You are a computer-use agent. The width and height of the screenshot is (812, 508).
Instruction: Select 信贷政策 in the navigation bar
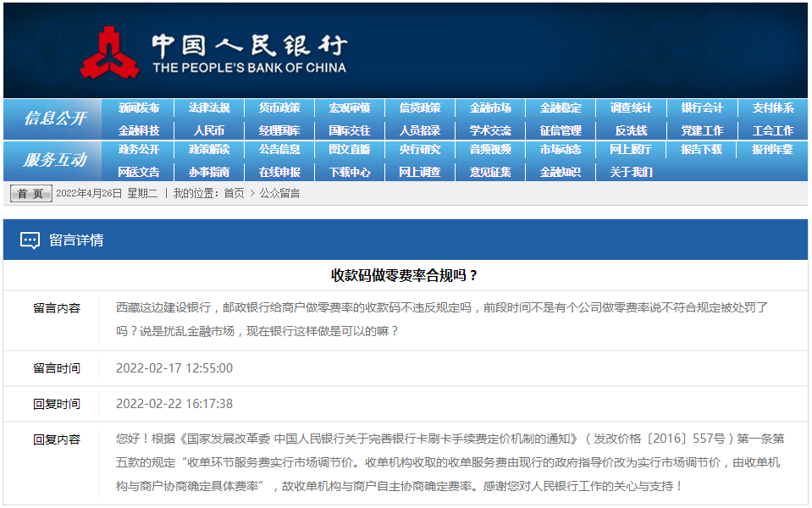pos(420,108)
